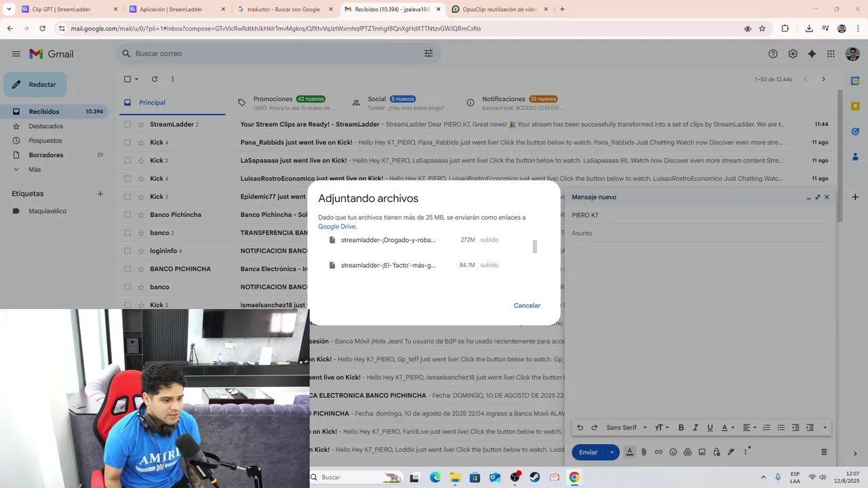
Task: Expand more formatting options arrow
Action: (x=825, y=428)
